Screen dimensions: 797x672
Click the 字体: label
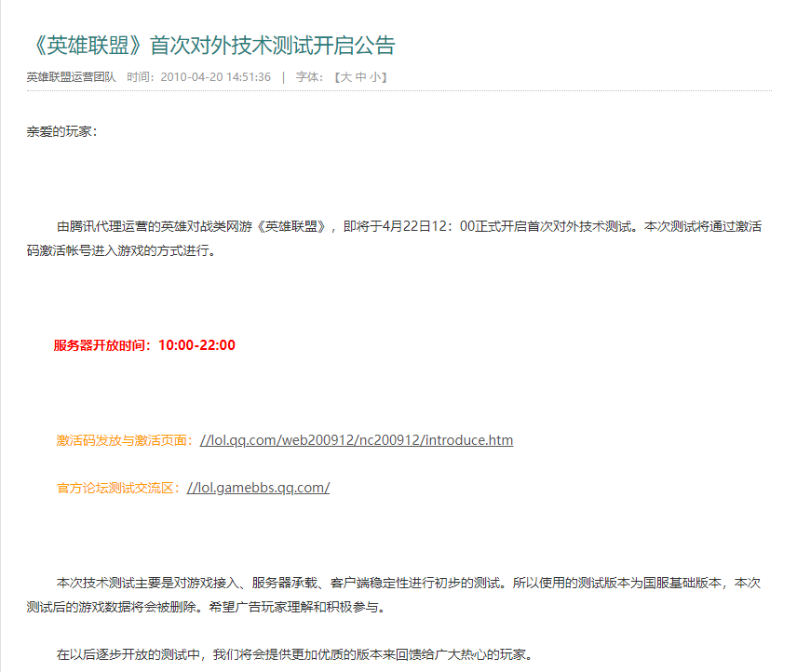[x=309, y=77]
